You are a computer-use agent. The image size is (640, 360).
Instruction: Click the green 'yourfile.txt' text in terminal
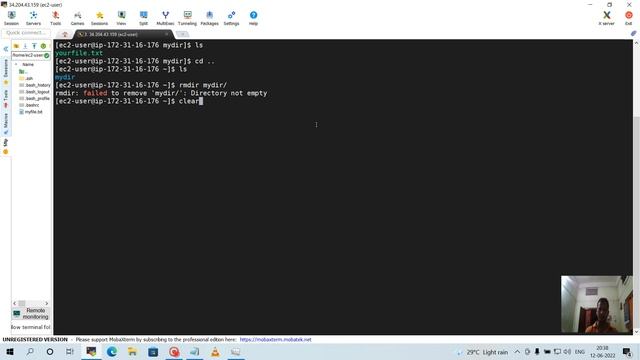[x=79, y=53]
